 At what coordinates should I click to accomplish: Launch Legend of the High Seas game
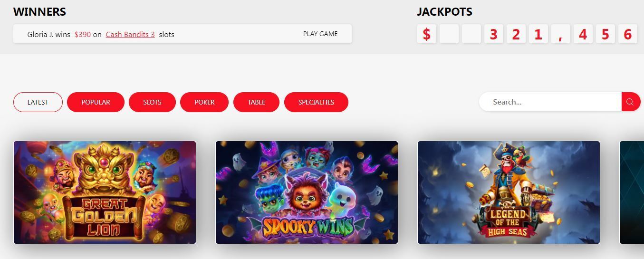click(x=509, y=192)
